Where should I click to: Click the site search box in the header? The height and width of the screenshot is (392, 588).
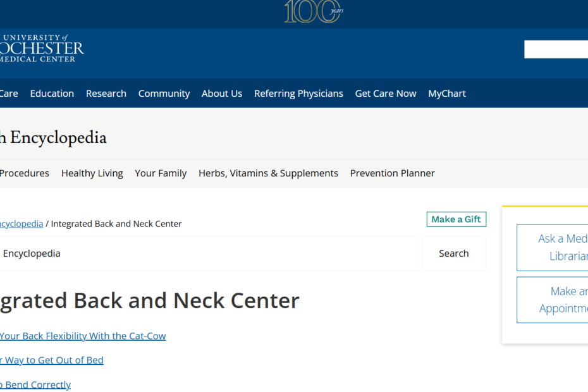pyautogui.click(x=556, y=49)
